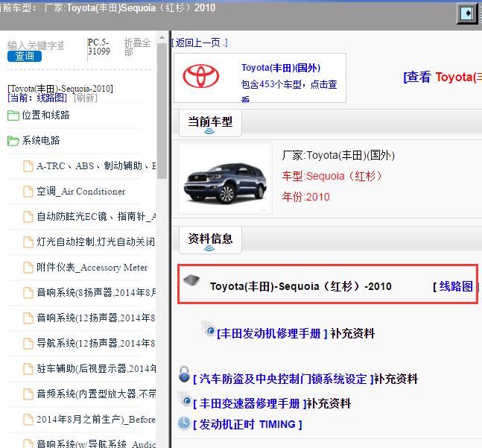
Task: Open 2014年8月之前生产)_Before document
Action: (x=96, y=419)
